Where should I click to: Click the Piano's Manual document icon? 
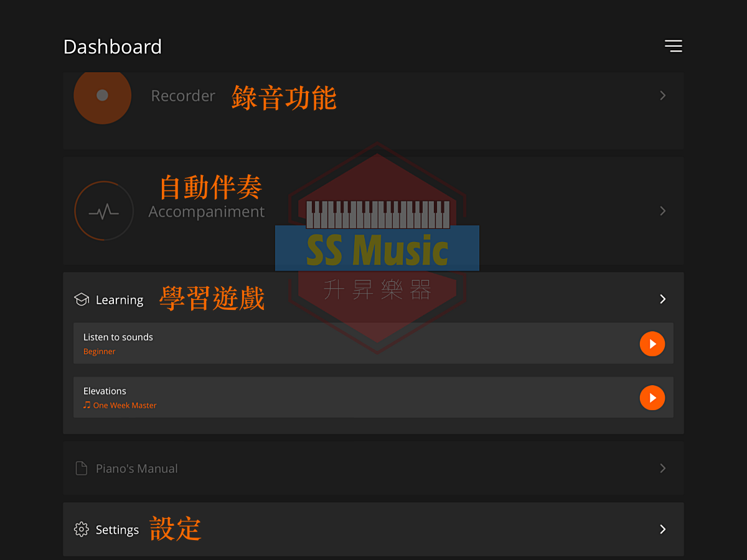pyautogui.click(x=81, y=468)
